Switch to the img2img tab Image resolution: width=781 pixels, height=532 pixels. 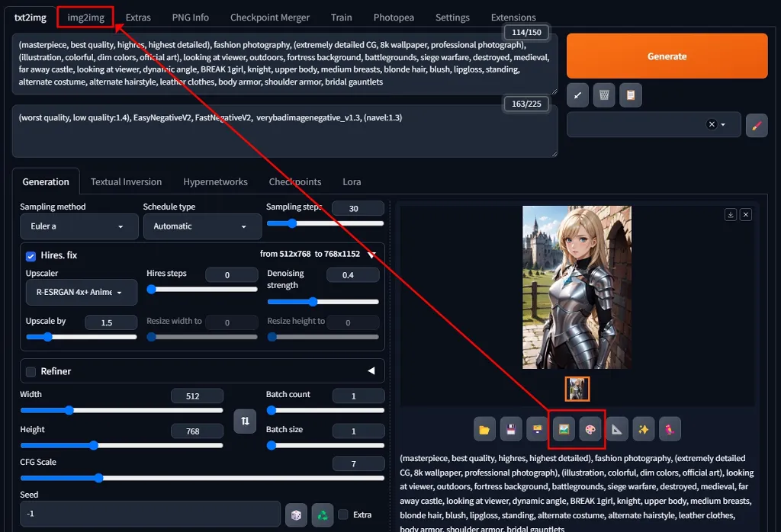[x=85, y=18]
